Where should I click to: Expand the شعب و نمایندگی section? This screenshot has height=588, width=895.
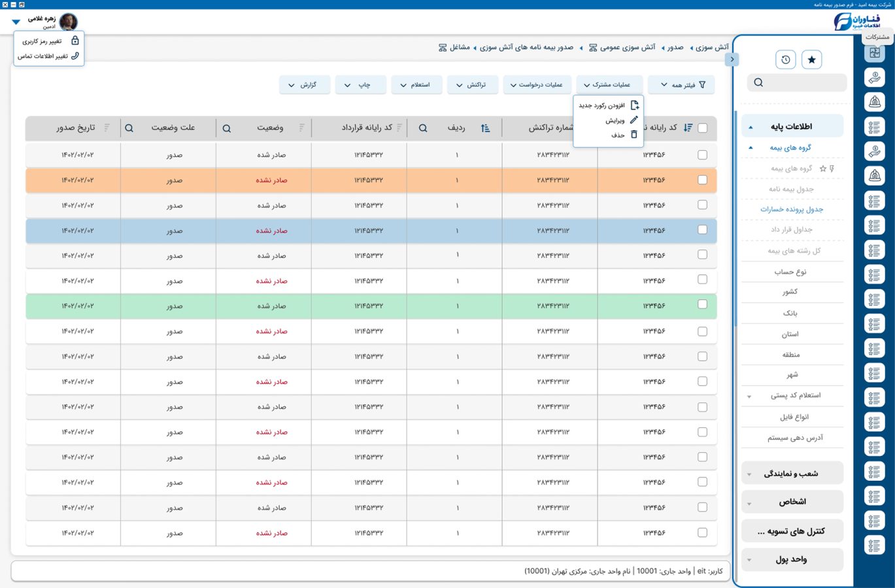[792, 474]
